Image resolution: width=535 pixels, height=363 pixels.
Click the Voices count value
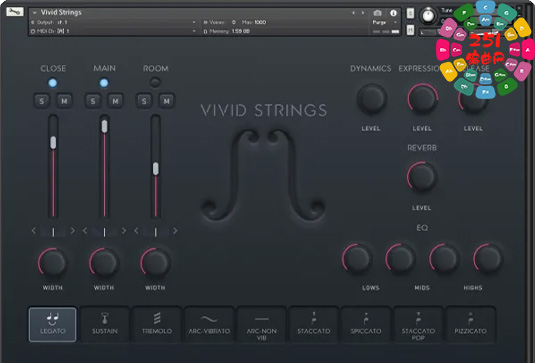pyautogui.click(x=234, y=22)
